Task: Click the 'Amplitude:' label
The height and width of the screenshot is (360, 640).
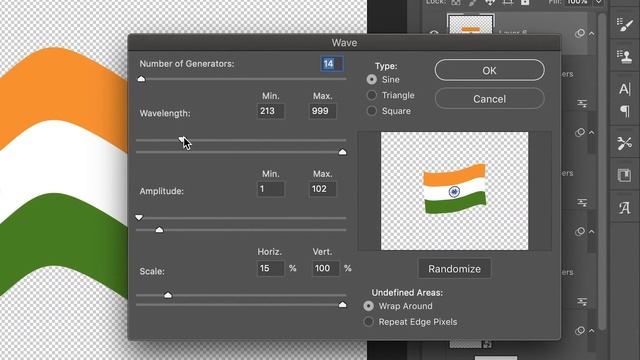Action: (162, 191)
